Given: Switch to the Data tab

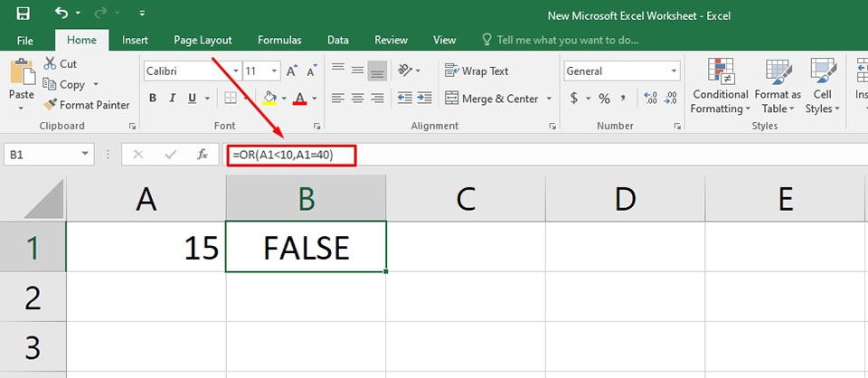Looking at the screenshot, I should tap(337, 40).
